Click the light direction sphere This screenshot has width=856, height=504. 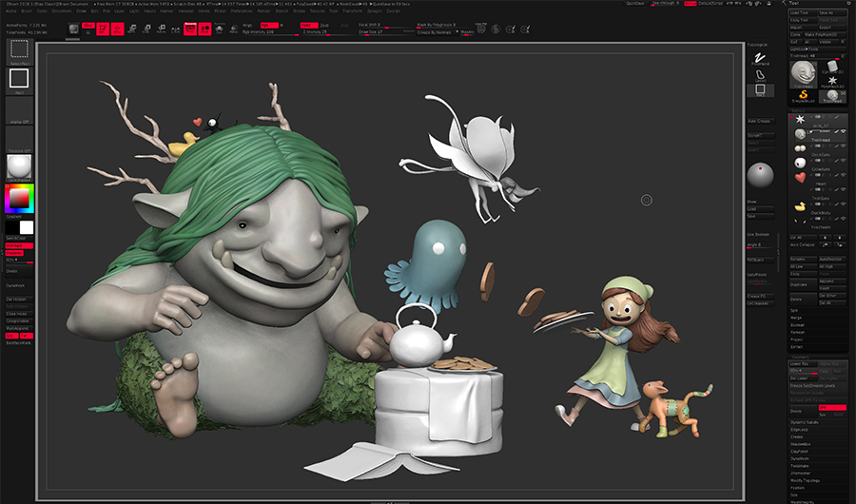[x=760, y=175]
